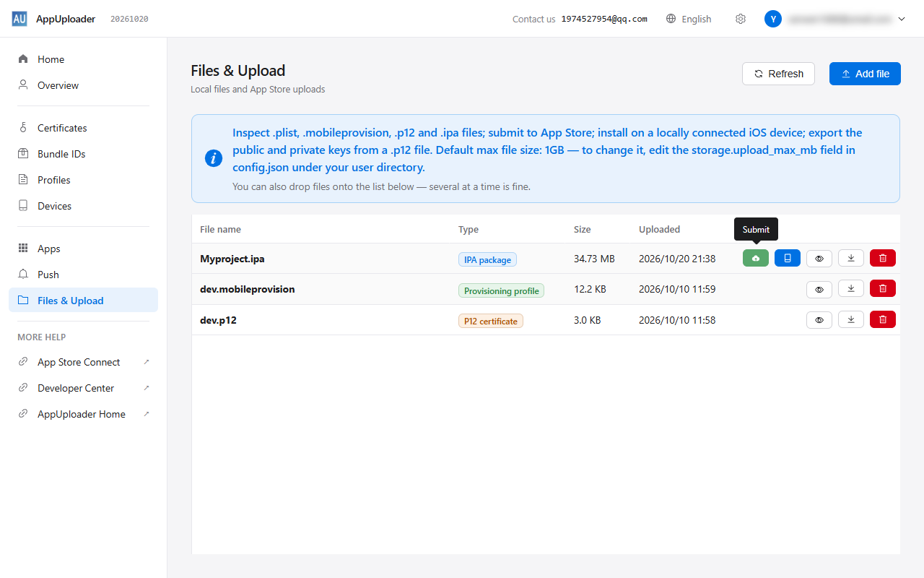Click the contact email 1974527954@qq.com
The image size is (924, 578).
coord(604,19)
